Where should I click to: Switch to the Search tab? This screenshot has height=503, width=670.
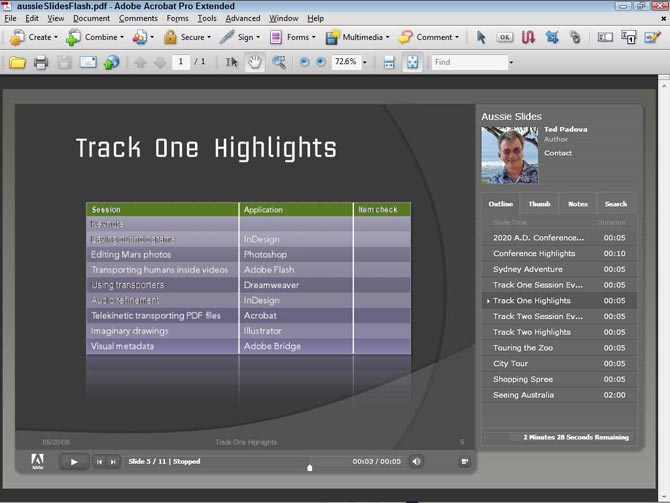coord(616,204)
